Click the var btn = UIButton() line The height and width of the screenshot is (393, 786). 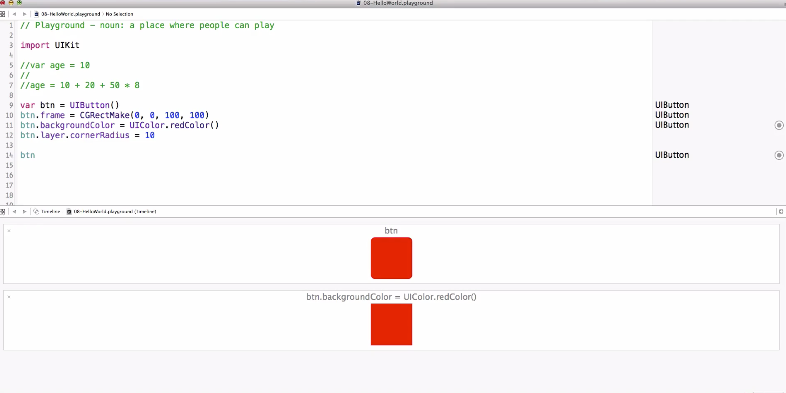pyautogui.click(x=70, y=105)
